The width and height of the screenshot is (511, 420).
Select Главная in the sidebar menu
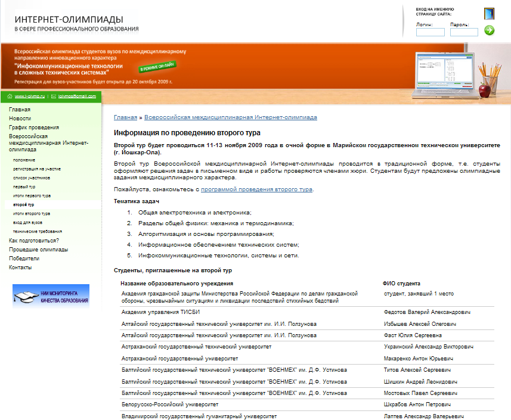tap(20, 110)
